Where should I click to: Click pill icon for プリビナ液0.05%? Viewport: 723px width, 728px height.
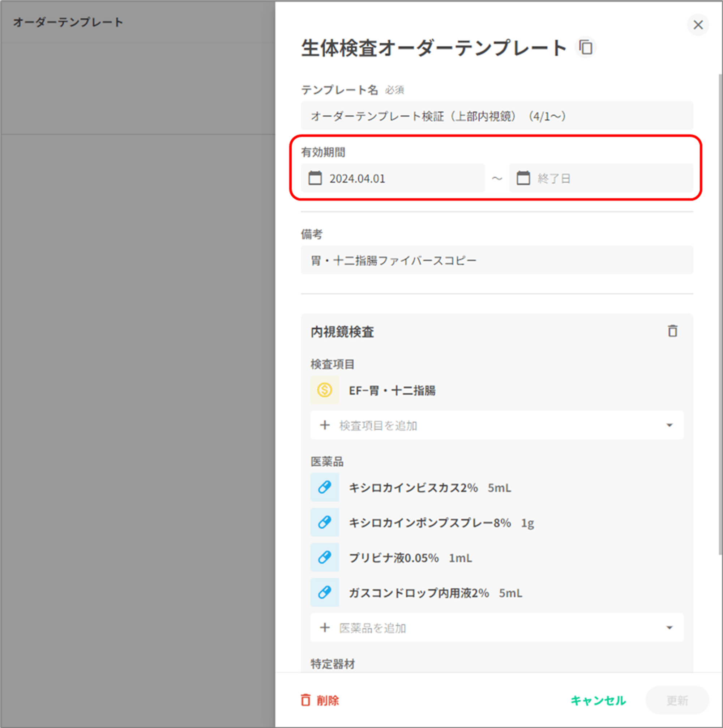click(325, 557)
